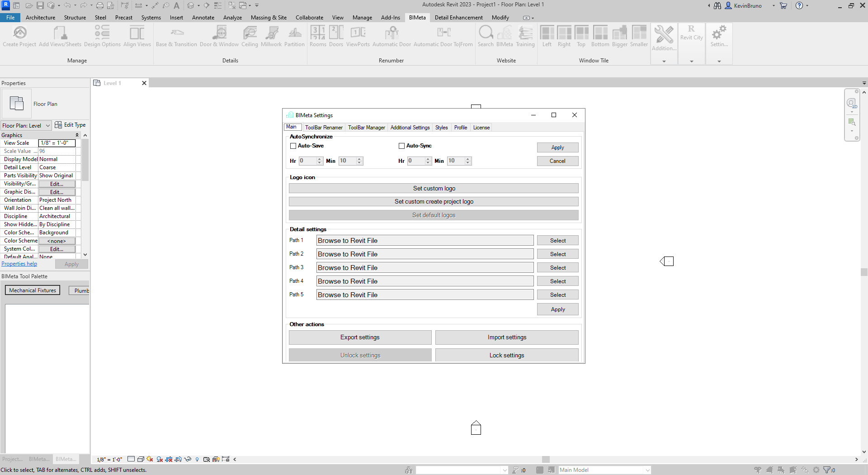Viewport: 868px width, 475px height.
Task: Run the Doors renumber tool
Action: 336,36
